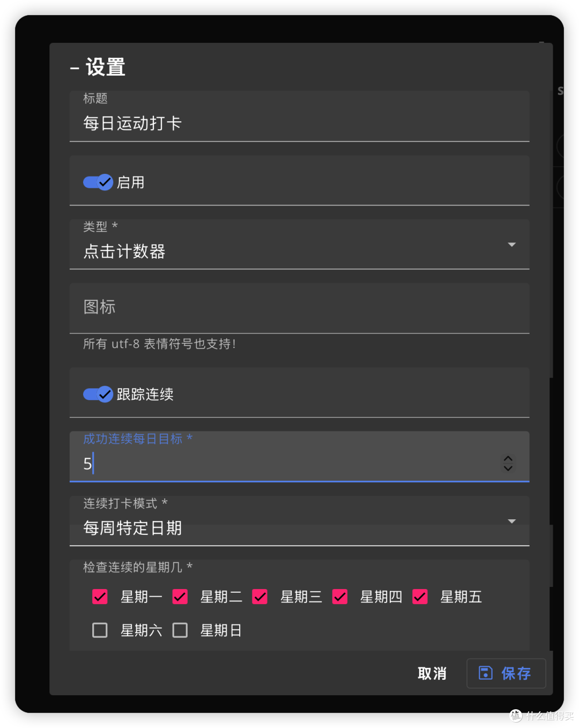Click the 图标 input field

pyautogui.click(x=299, y=308)
